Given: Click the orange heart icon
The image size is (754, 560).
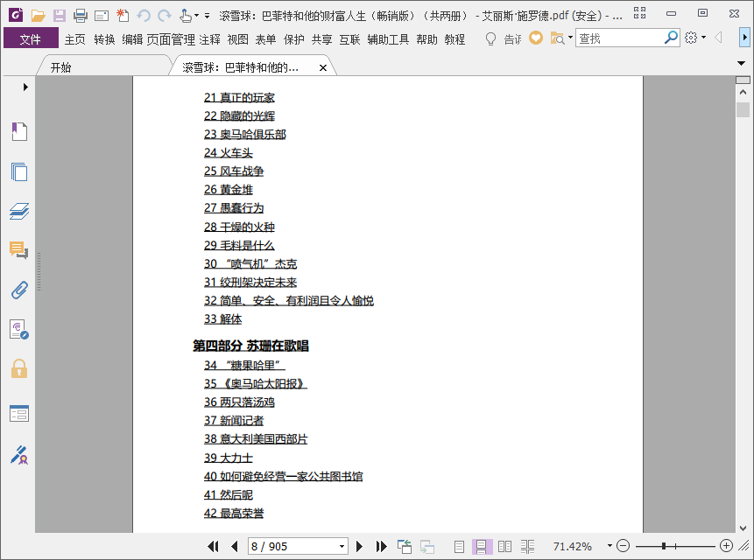Looking at the screenshot, I should [x=536, y=38].
